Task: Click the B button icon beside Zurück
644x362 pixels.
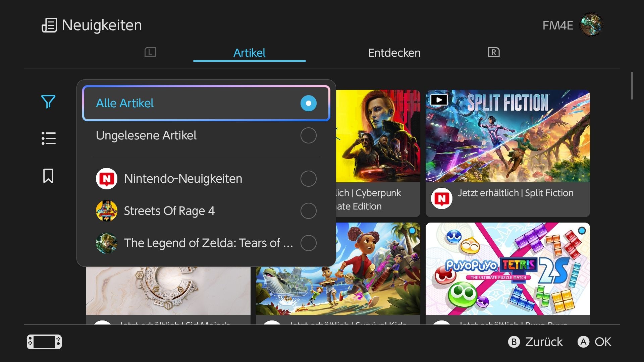Action: coord(514,342)
